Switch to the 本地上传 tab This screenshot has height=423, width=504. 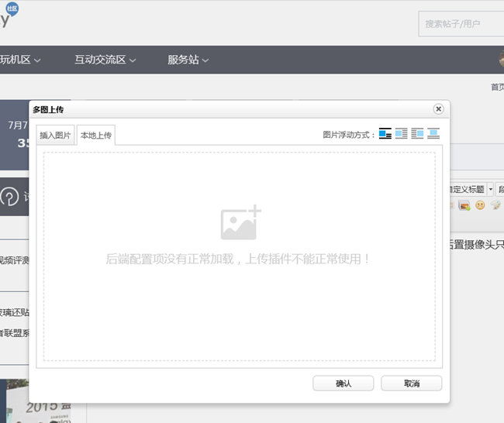coord(96,136)
